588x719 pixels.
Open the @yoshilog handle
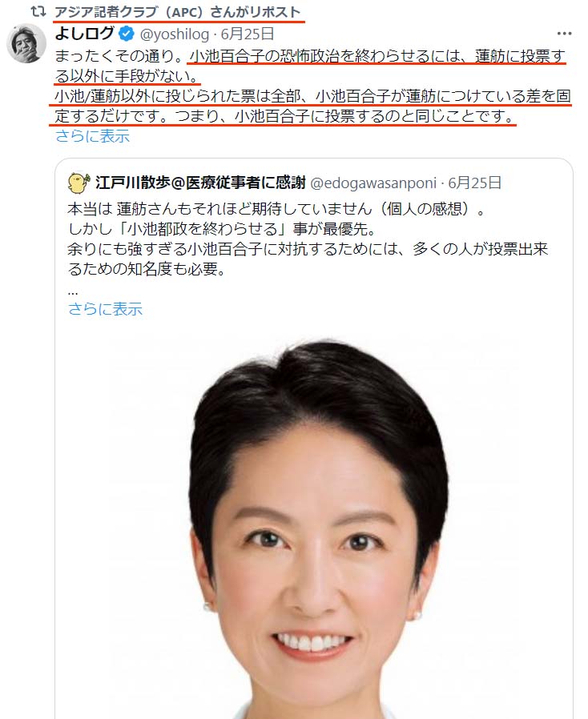tap(175, 34)
